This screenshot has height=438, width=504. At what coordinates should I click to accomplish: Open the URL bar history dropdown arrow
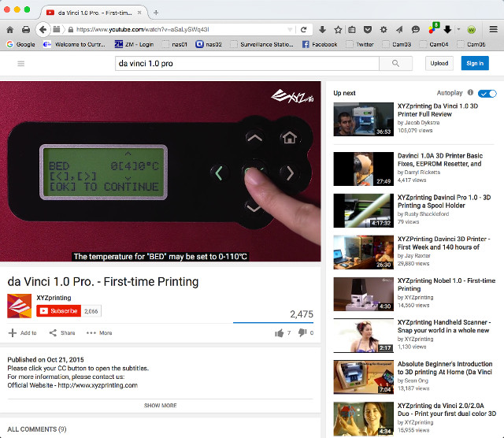click(x=290, y=30)
